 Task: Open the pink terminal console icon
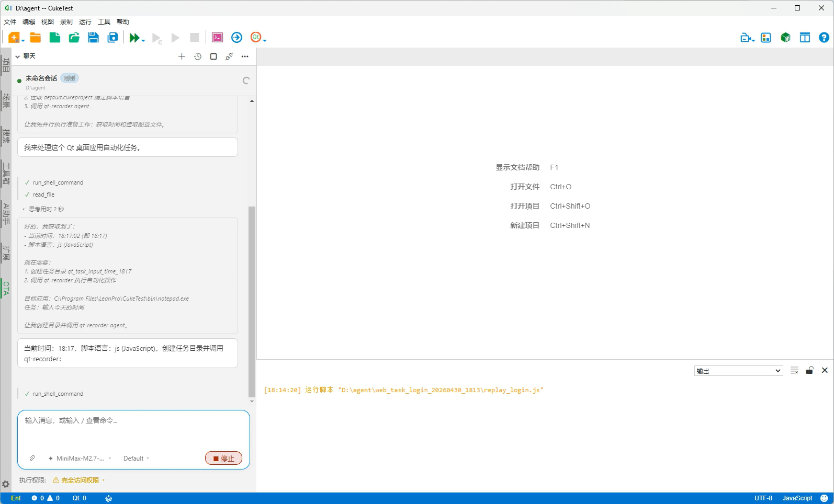pos(217,38)
